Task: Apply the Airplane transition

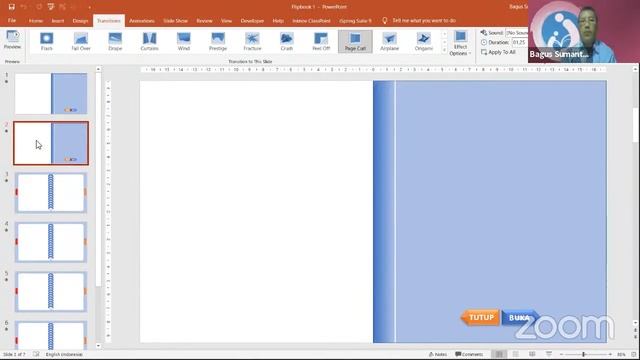Action: click(389, 41)
